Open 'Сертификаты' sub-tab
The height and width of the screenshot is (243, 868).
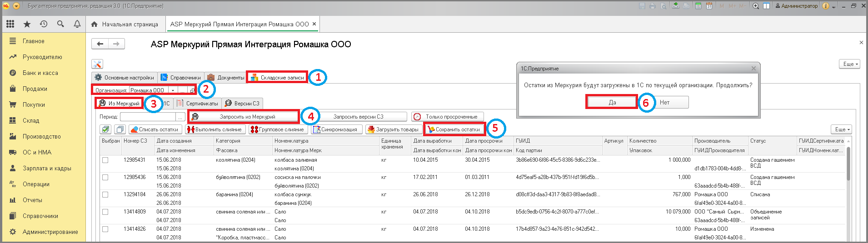(198, 104)
